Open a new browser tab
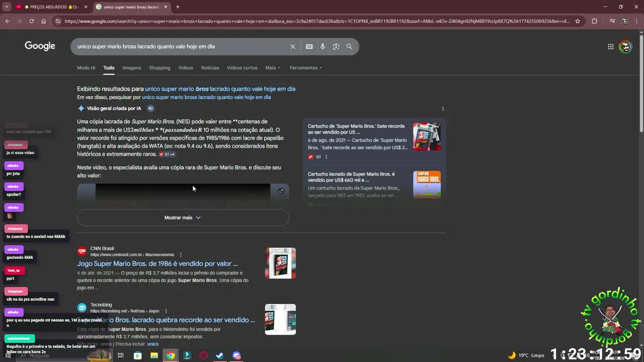 pyautogui.click(x=178, y=7)
